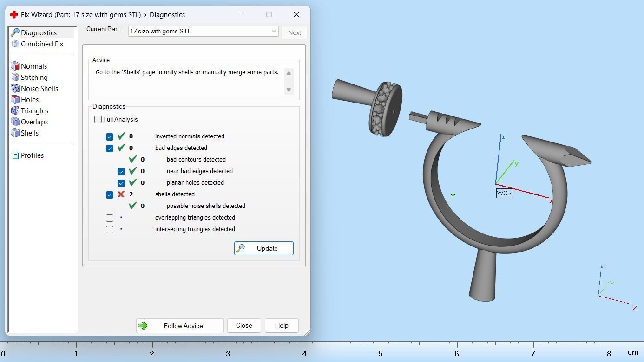Click Follow Advice button
Viewport: 644px width, 362px height.
(x=180, y=325)
